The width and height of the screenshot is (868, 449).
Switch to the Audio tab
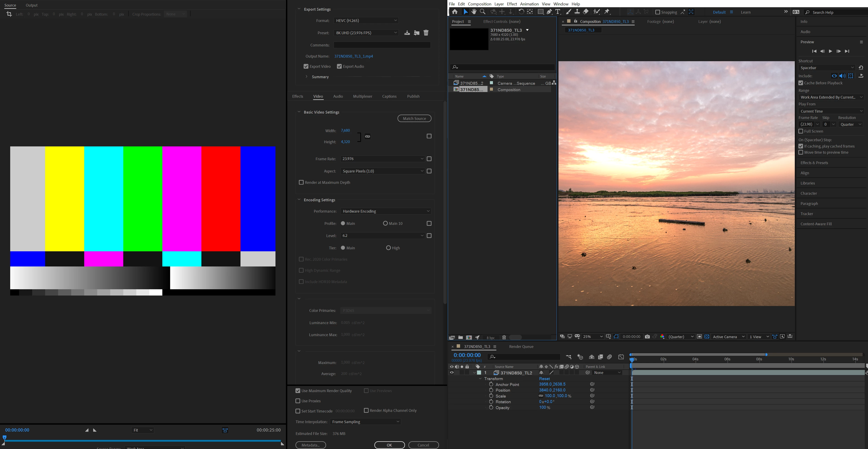338,96
